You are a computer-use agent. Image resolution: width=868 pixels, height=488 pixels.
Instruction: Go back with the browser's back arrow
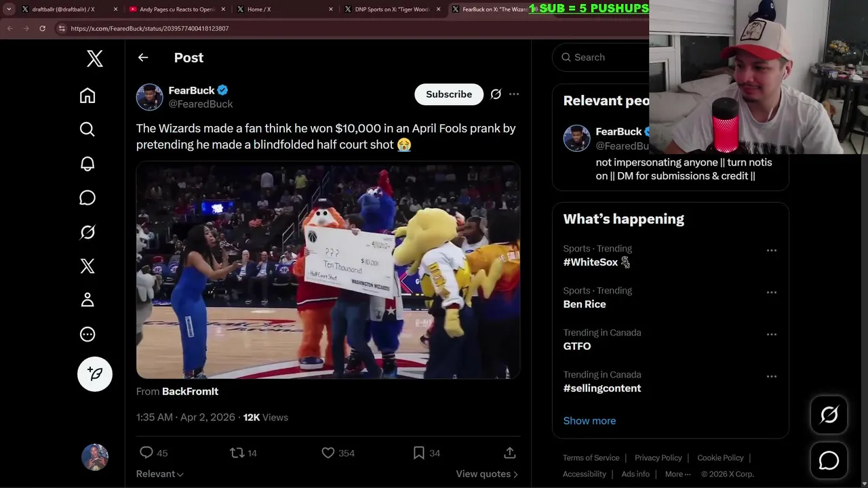coord(9,28)
